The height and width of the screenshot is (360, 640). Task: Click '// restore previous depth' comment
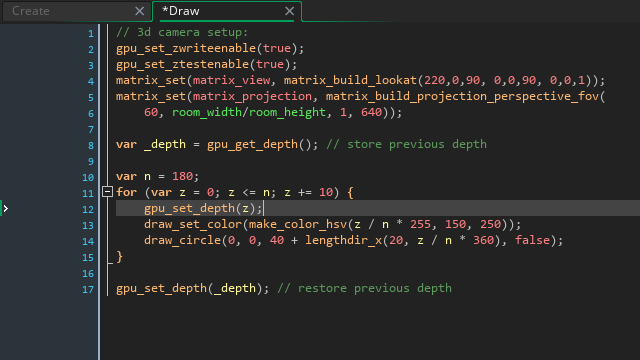click(364, 288)
